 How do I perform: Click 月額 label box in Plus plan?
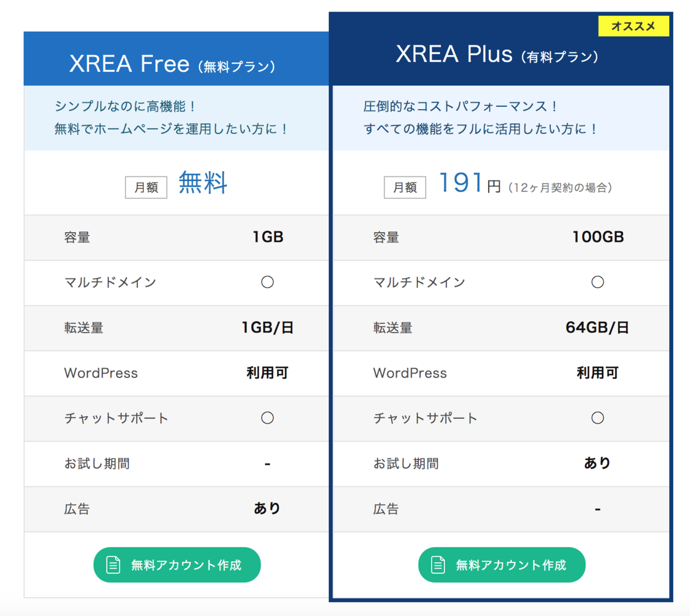405,187
